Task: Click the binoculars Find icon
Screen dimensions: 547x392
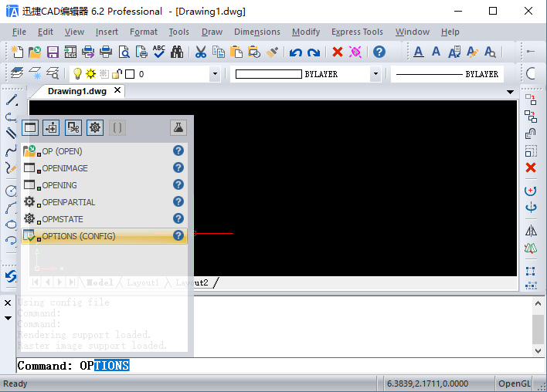Action: [x=177, y=52]
